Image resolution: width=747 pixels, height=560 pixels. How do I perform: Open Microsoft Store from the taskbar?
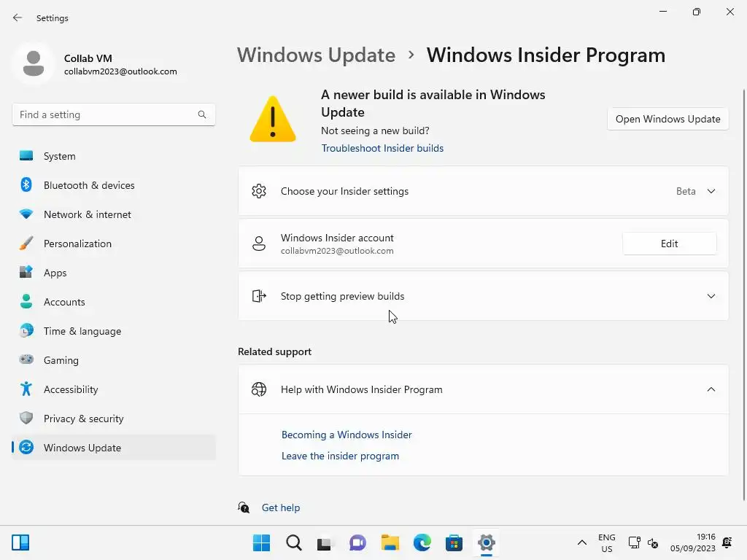454,542
